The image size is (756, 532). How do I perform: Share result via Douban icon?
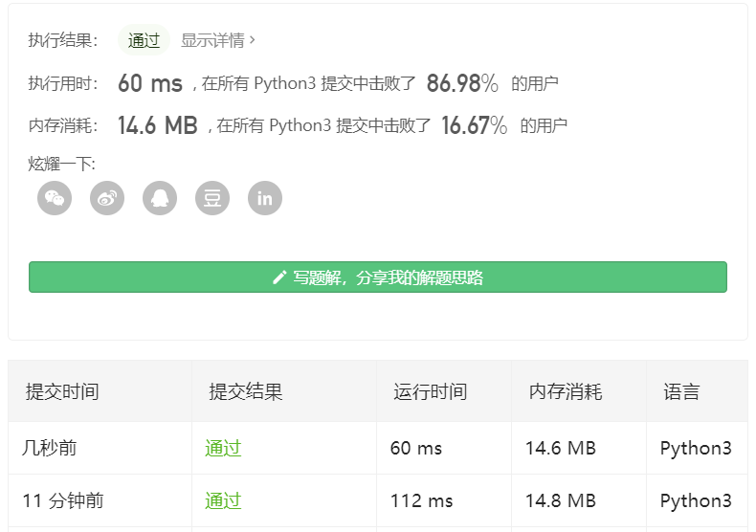212,199
